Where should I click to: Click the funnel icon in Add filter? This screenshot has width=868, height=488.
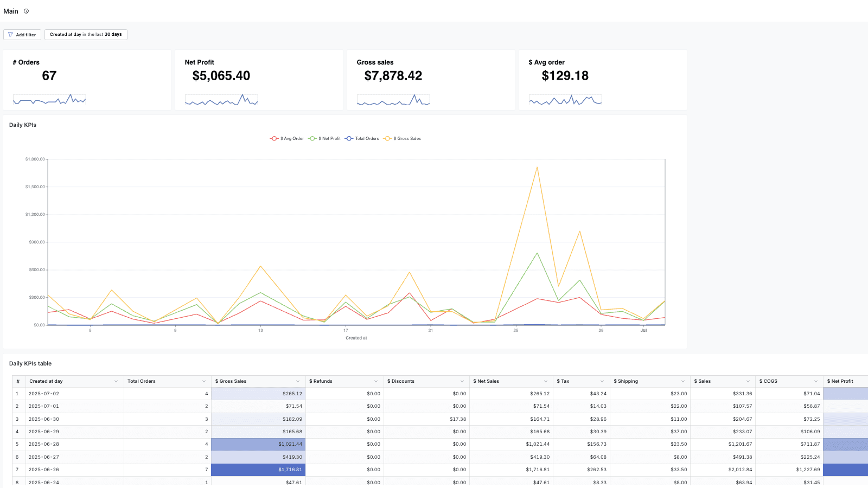click(10, 35)
